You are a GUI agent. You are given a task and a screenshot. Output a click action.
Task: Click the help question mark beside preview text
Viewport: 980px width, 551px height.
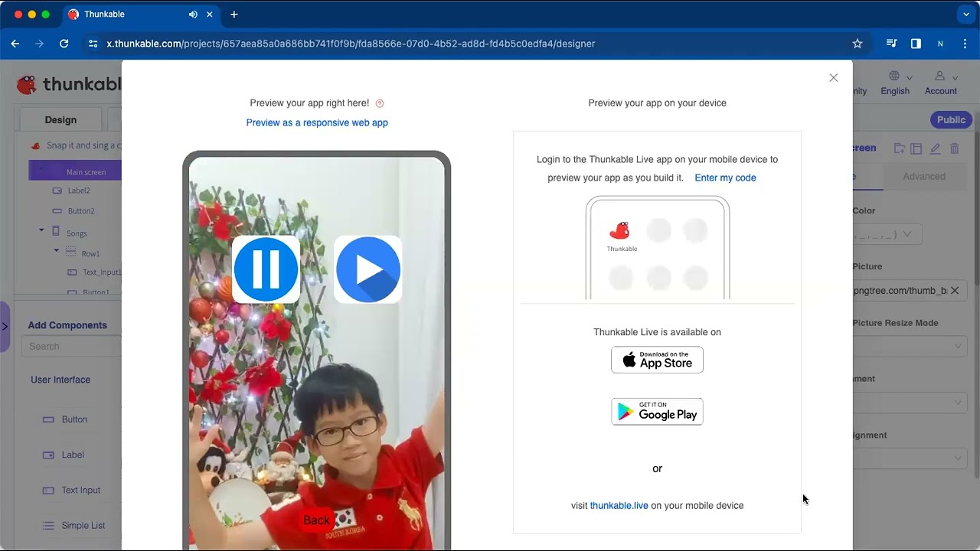[380, 103]
